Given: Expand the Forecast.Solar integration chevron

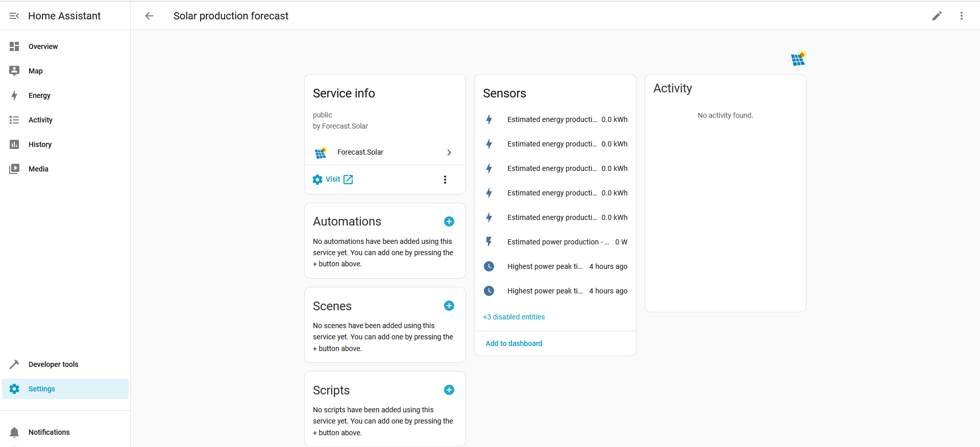Looking at the screenshot, I should coord(449,153).
